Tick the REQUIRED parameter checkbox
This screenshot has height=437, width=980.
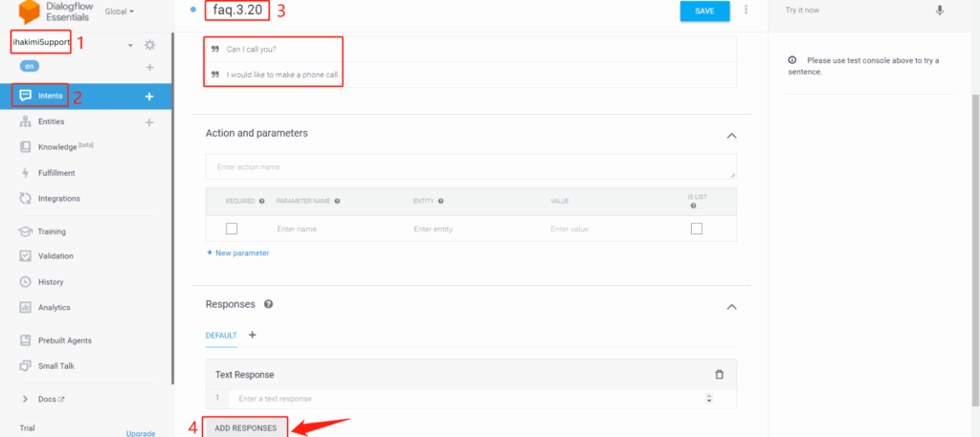[232, 229]
